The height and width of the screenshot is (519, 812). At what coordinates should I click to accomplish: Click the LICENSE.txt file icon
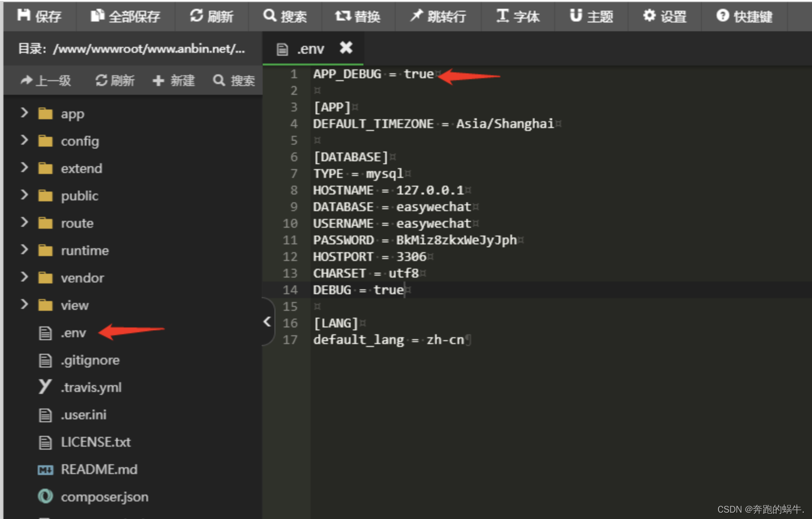point(45,443)
